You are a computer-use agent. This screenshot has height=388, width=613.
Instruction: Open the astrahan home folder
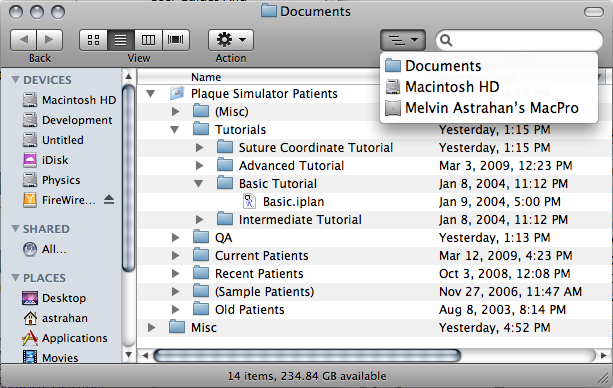(x=55, y=318)
